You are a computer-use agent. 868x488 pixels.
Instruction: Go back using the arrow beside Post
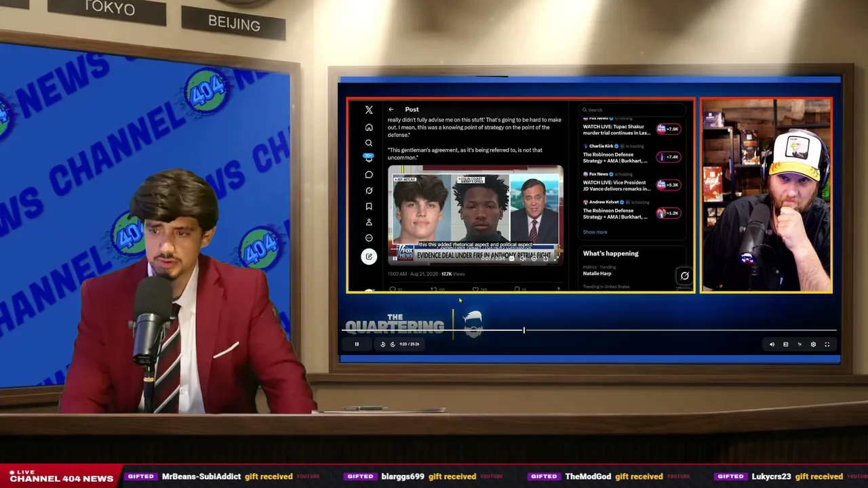391,109
